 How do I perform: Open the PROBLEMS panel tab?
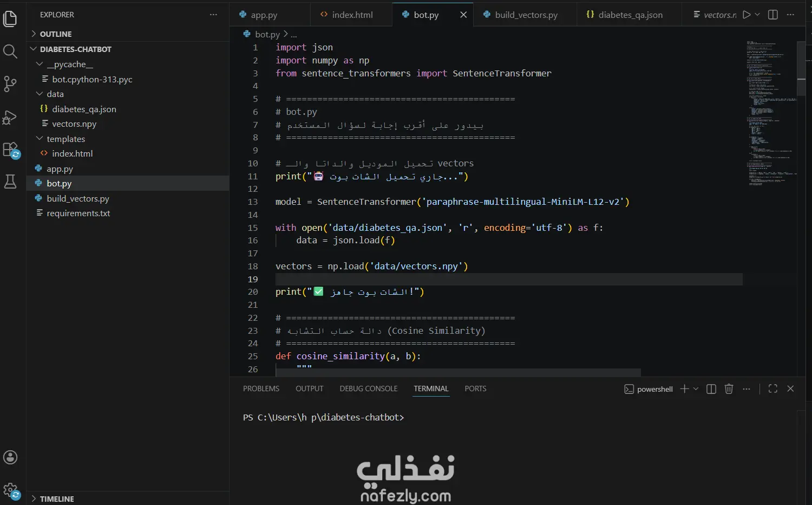(261, 389)
